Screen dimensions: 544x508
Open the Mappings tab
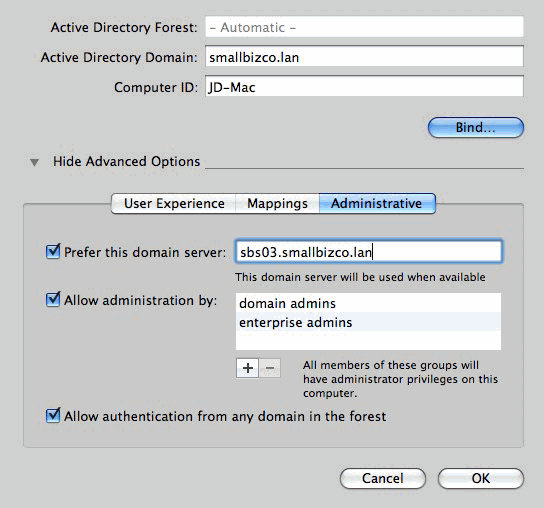pos(277,203)
